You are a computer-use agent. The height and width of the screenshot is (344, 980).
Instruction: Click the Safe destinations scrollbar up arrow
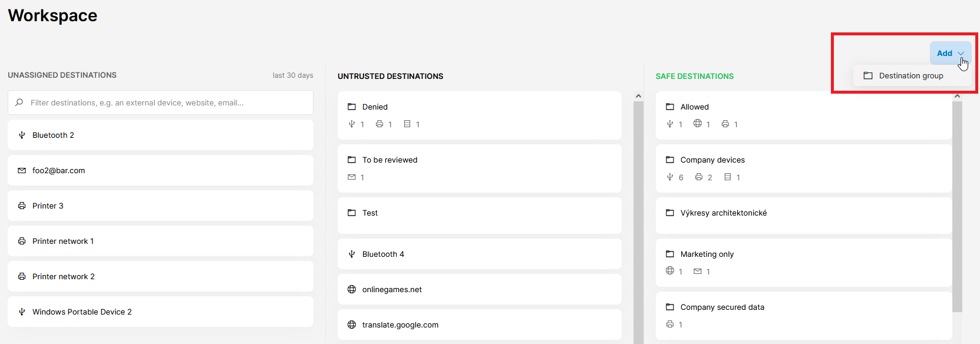coord(957,96)
